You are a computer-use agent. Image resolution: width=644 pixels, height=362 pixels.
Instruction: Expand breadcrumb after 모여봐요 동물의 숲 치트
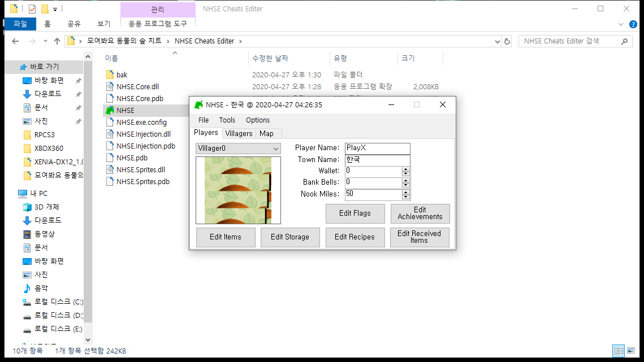coord(168,41)
